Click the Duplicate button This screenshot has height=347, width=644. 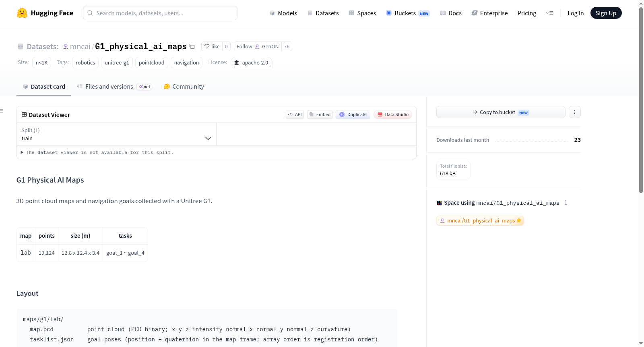point(353,114)
